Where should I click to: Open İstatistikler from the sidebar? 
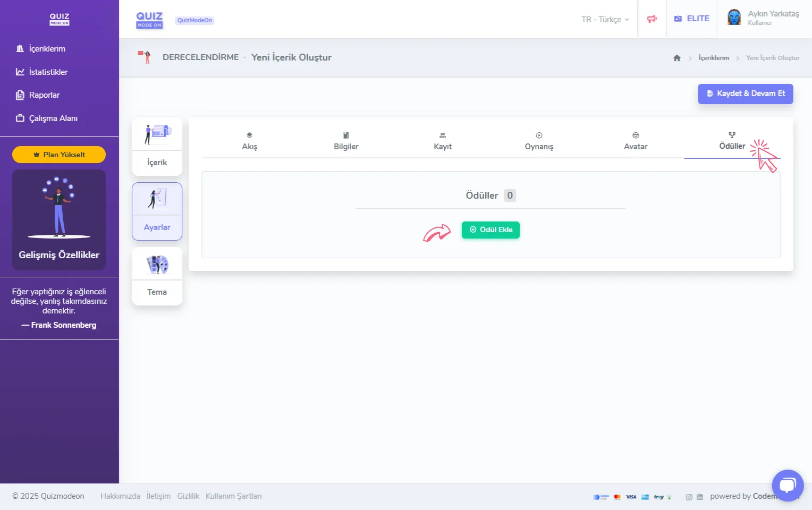pyautogui.click(x=48, y=72)
